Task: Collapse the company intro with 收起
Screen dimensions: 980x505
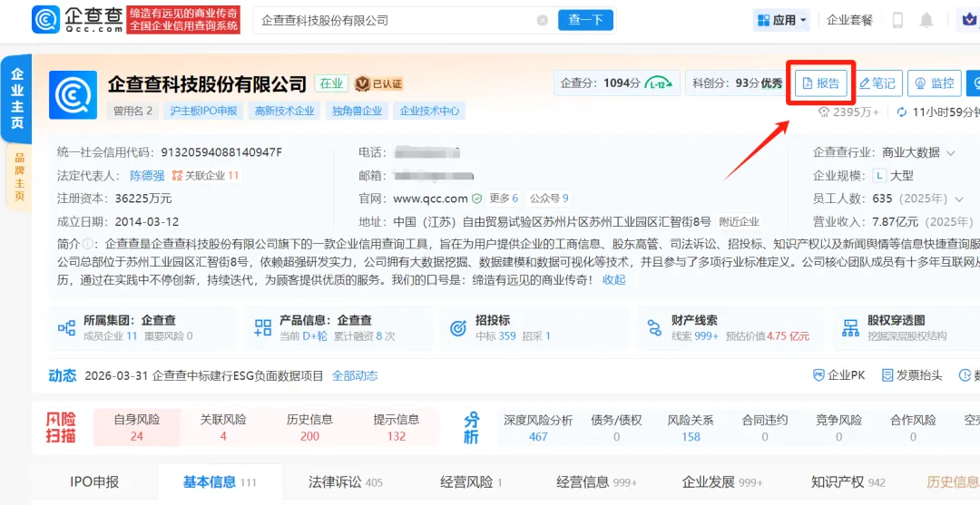Action: pos(614,280)
